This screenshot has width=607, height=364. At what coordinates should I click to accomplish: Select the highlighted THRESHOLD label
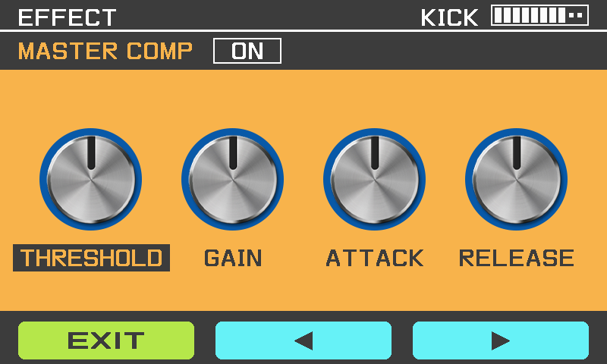pos(91,258)
